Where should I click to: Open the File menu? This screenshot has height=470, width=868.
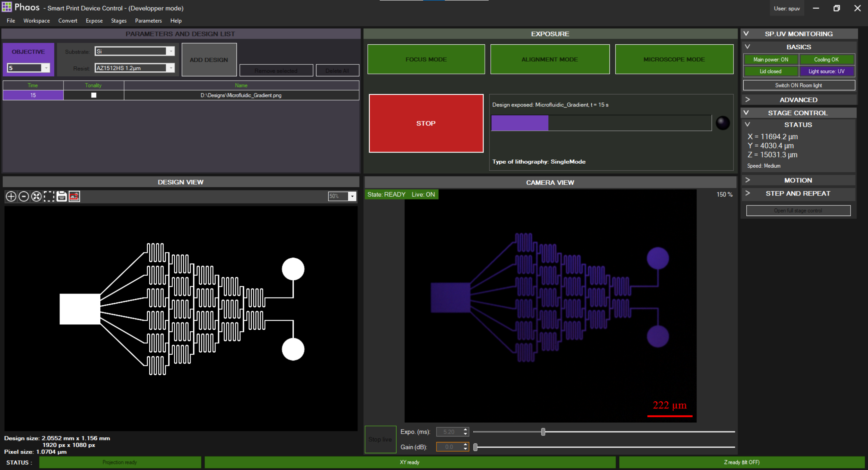[11, 21]
